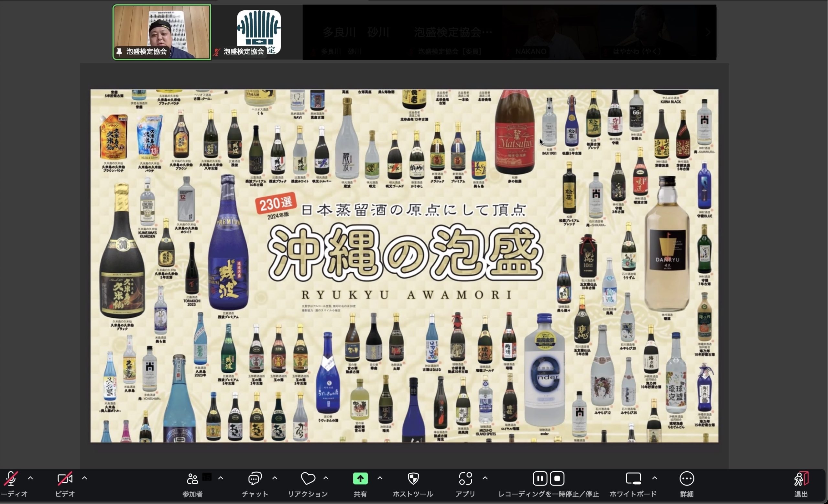Image resolution: width=828 pixels, height=504 pixels.
Task: Click the 久米島の久米仙 30 black bottle
Action: 122,251
